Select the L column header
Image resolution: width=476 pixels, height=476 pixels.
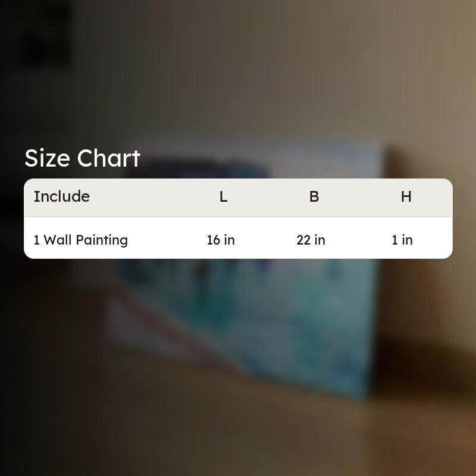tap(223, 197)
